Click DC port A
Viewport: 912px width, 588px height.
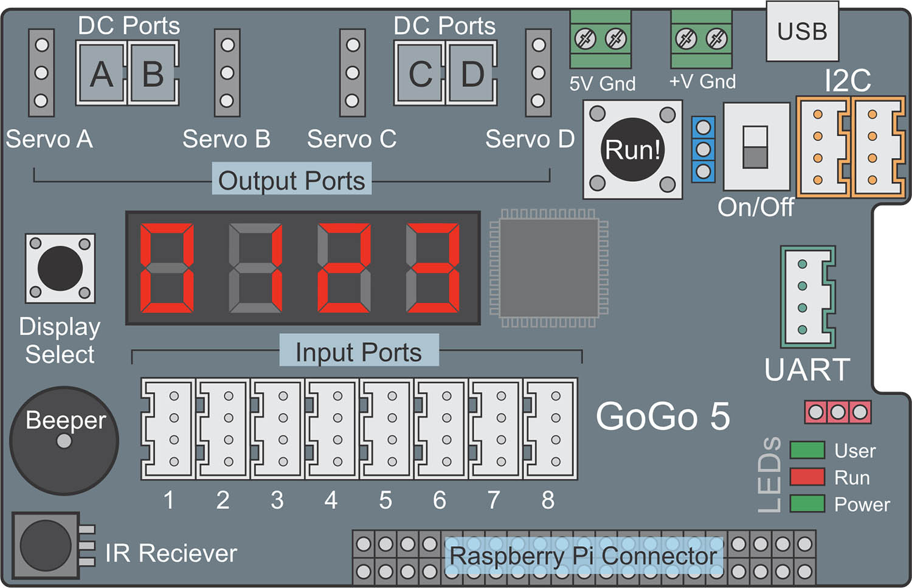(102, 74)
